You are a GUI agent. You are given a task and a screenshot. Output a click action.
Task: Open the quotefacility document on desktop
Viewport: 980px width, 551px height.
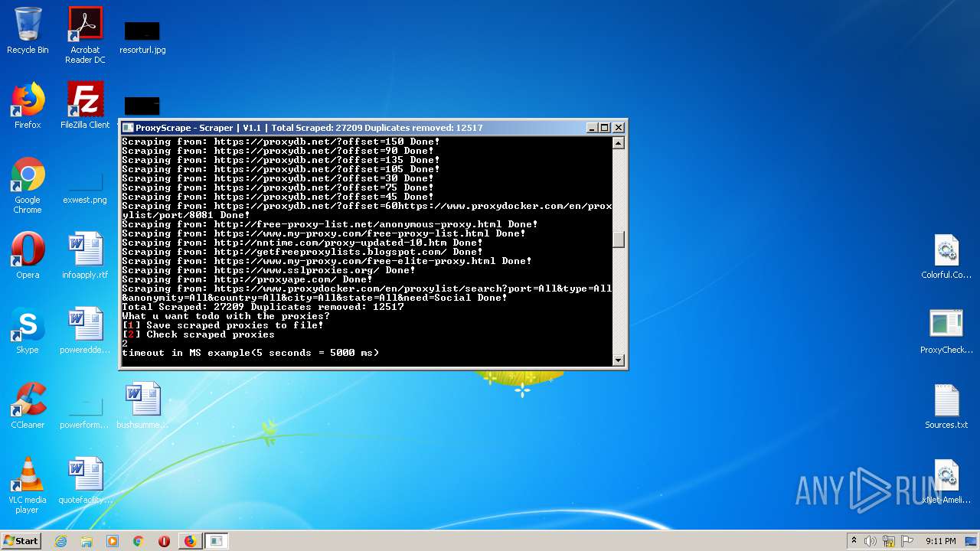(85, 481)
